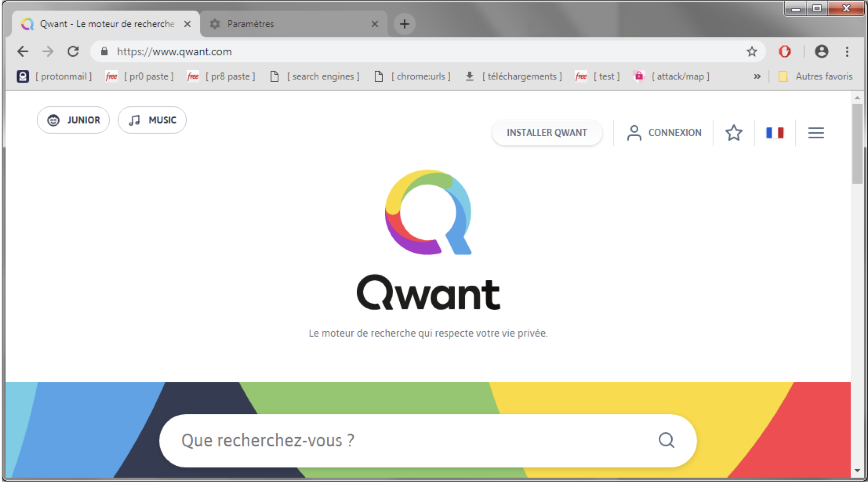Go back to the previous page

(x=23, y=51)
